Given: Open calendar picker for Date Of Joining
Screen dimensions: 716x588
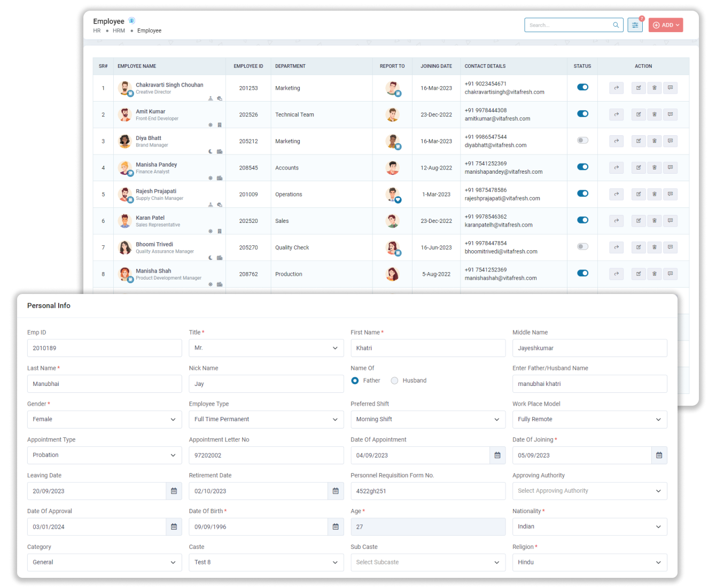Looking at the screenshot, I should click(659, 455).
